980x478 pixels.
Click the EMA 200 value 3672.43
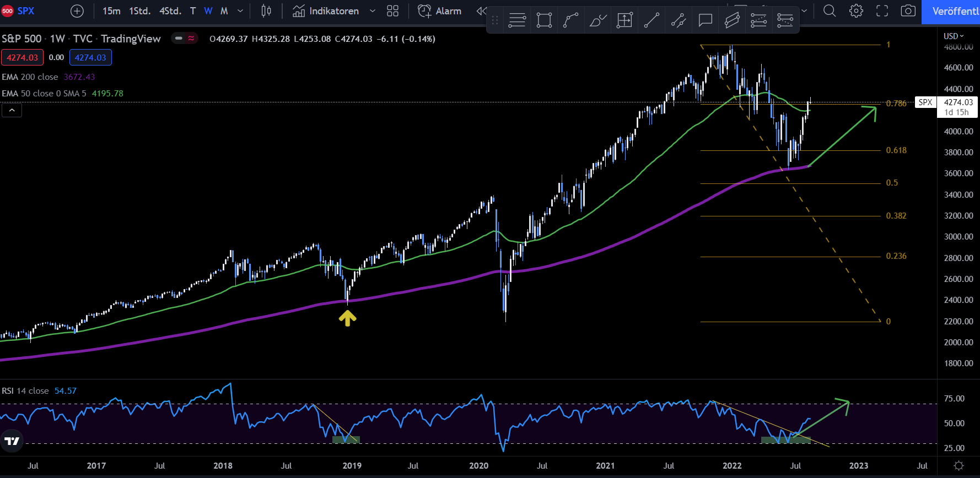[x=79, y=77]
